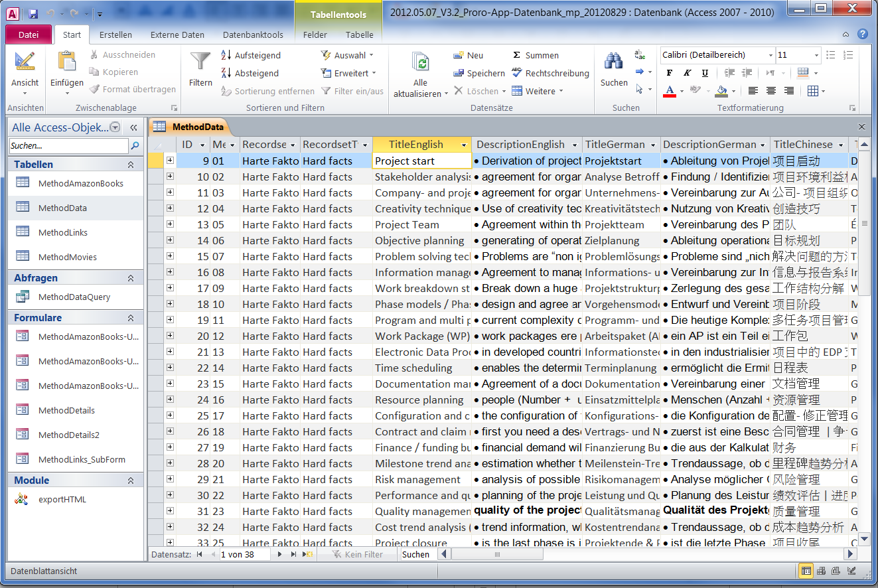878x588 pixels.
Task: Open the Weitere records dropdown
Action: click(538, 91)
